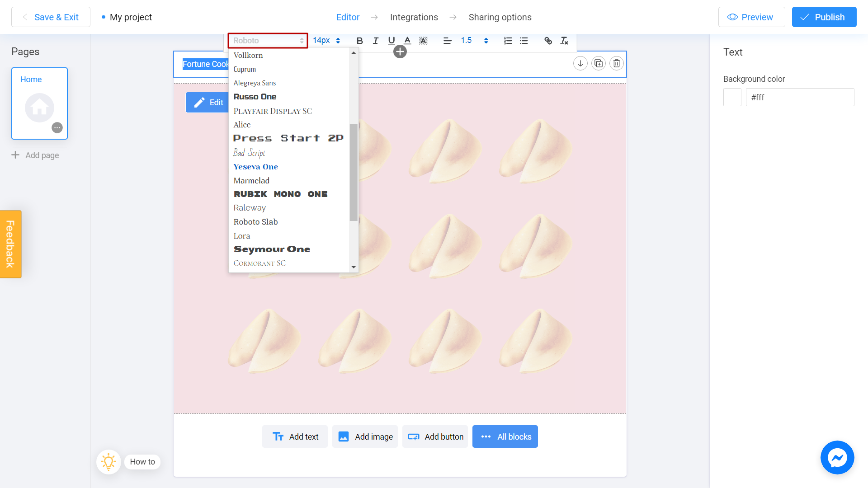868x488 pixels.
Task: Click the unordered list icon
Action: pos(524,41)
